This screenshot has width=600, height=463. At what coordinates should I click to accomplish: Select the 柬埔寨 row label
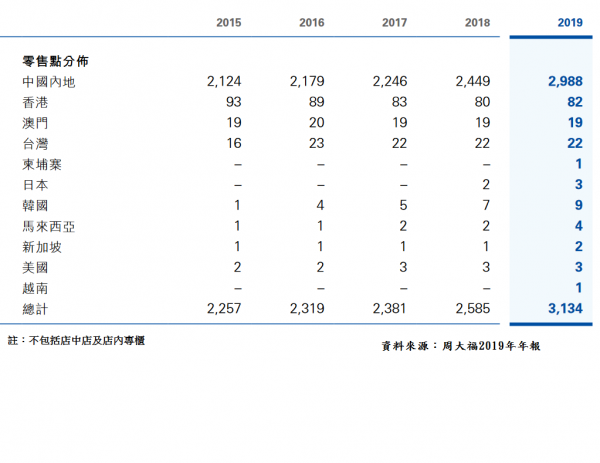tap(42, 165)
